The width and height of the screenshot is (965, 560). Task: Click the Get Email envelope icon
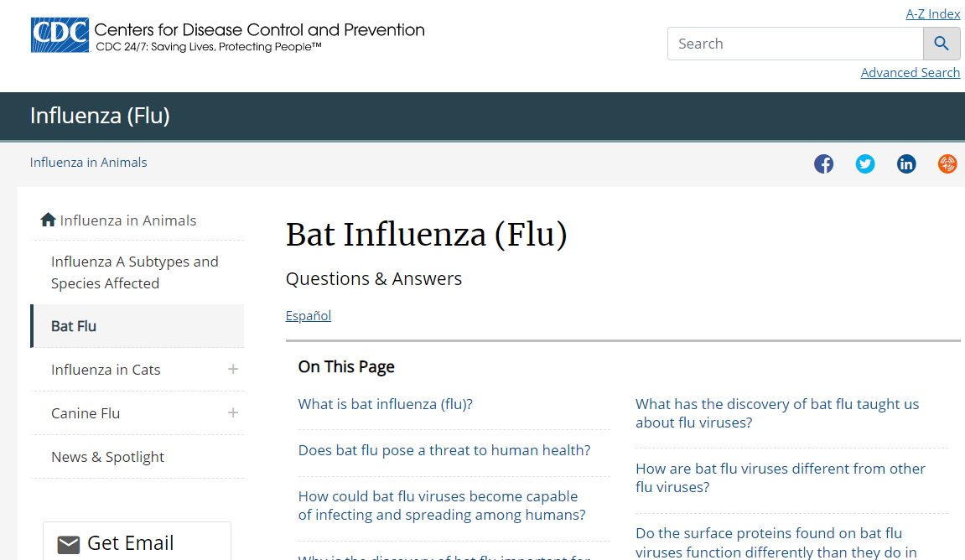(x=68, y=545)
